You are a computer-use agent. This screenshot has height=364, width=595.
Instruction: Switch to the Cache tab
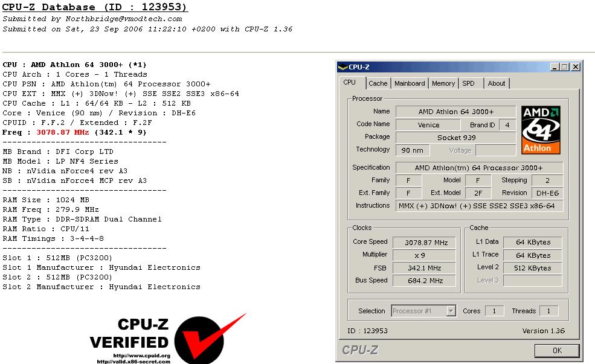point(378,83)
